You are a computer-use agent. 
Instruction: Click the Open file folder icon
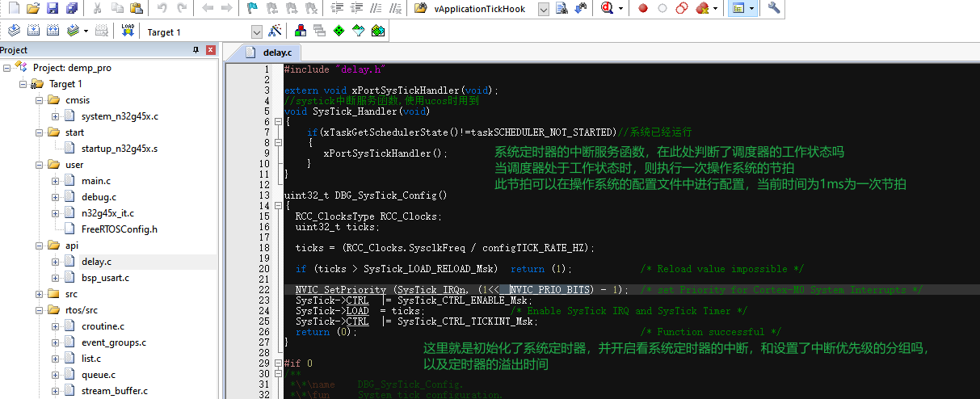tap(33, 8)
